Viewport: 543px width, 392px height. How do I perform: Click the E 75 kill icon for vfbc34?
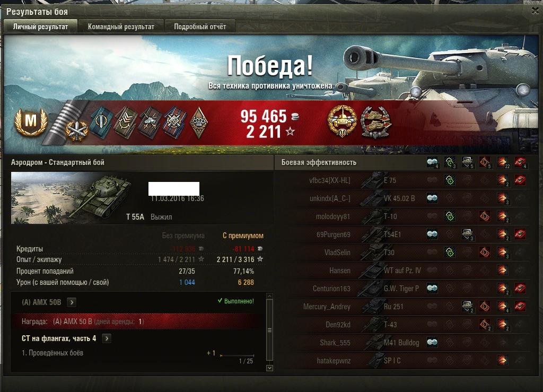click(520, 180)
